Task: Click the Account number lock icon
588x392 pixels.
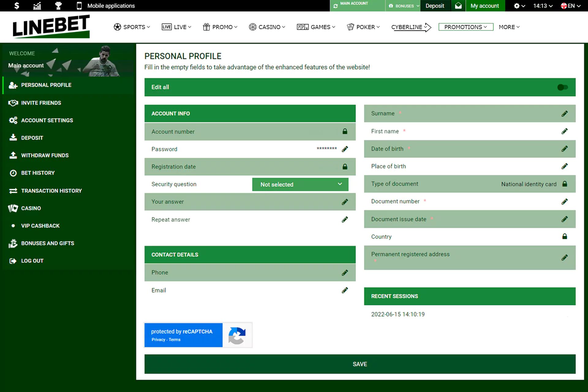Action: coord(345,131)
